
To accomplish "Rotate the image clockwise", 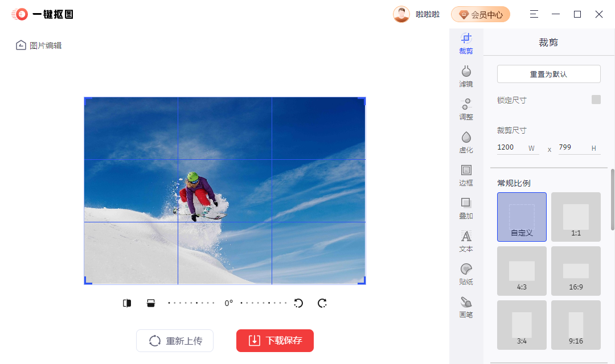I will [322, 303].
